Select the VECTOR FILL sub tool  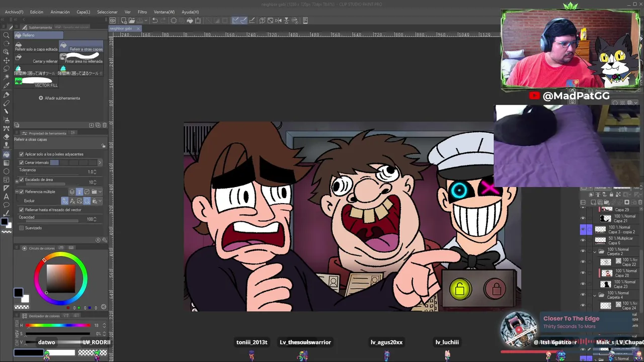(x=36, y=83)
